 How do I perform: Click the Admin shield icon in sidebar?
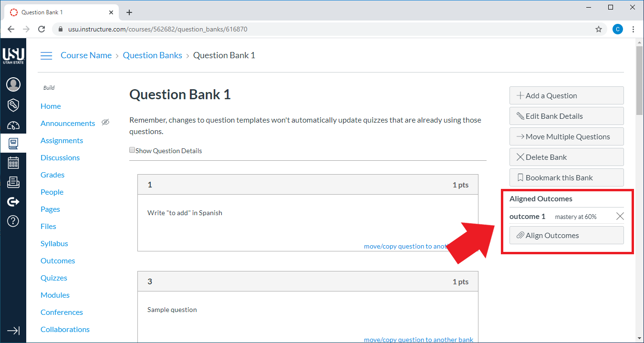click(x=13, y=105)
